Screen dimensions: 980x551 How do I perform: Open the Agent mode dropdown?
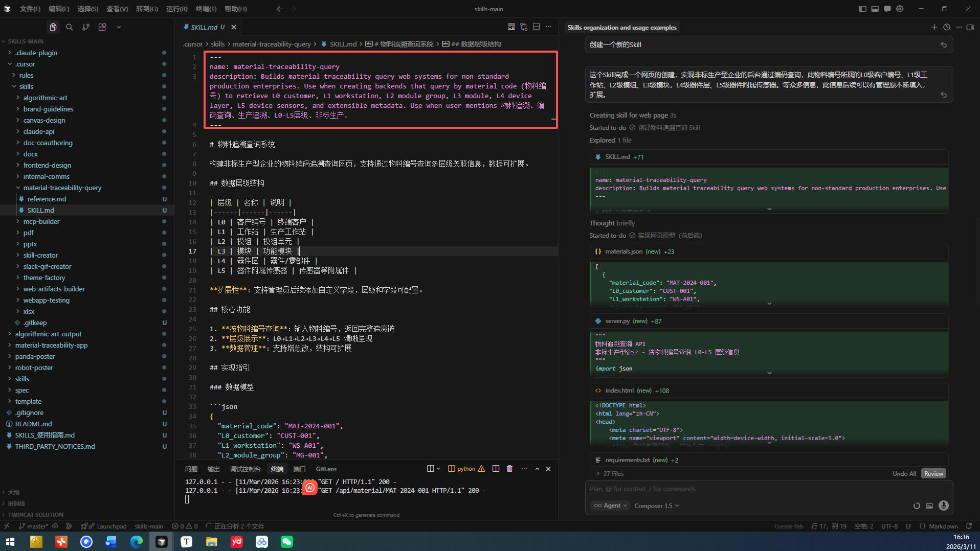click(610, 506)
